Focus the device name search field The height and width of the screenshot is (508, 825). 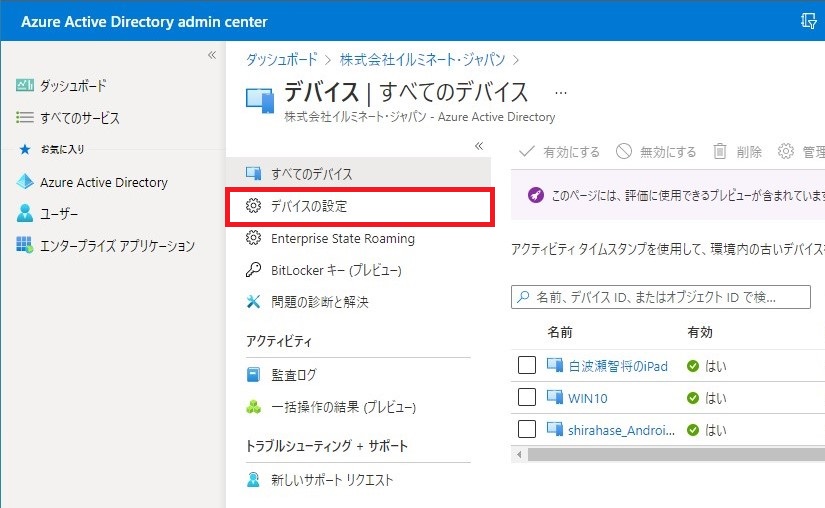click(660, 297)
